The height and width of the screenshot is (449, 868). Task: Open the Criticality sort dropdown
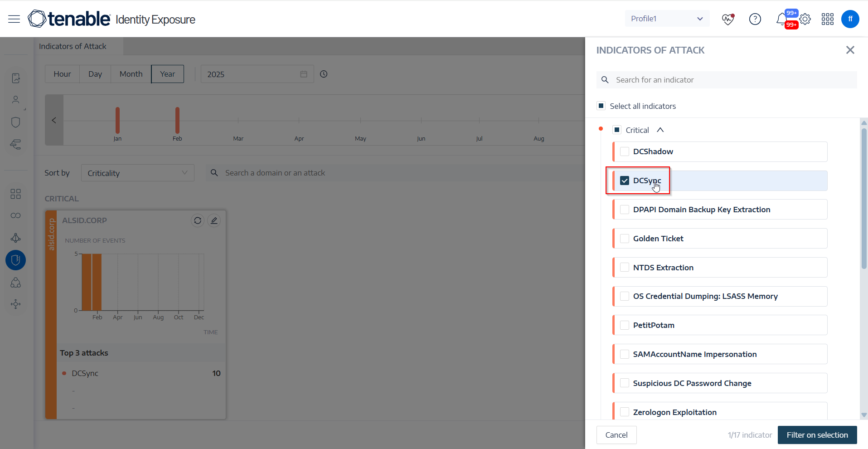[x=137, y=173]
